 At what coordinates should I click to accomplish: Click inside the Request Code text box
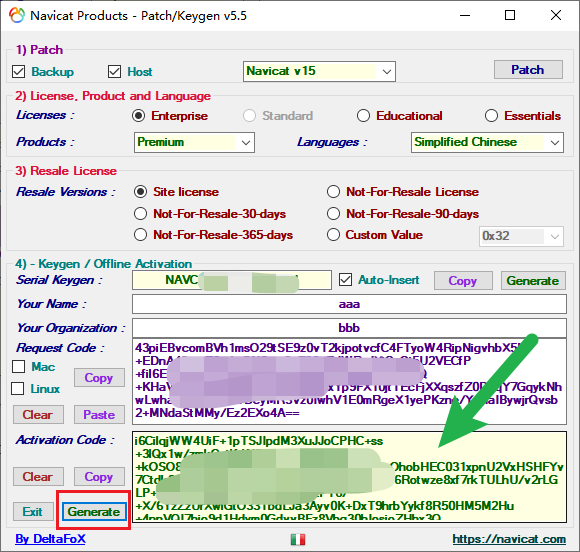click(349, 381)
